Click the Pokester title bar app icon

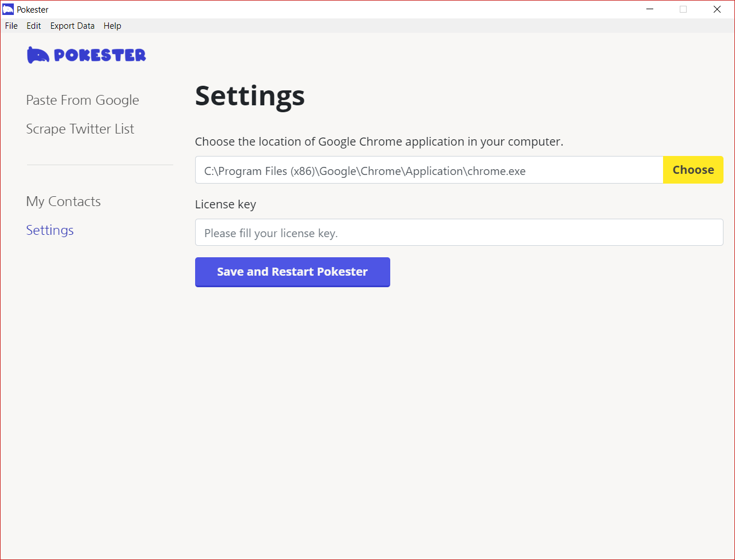(x=8, y=9)
